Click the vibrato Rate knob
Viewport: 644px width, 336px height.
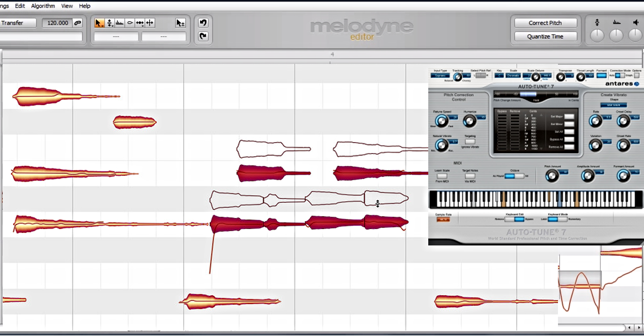coord(595,121)
